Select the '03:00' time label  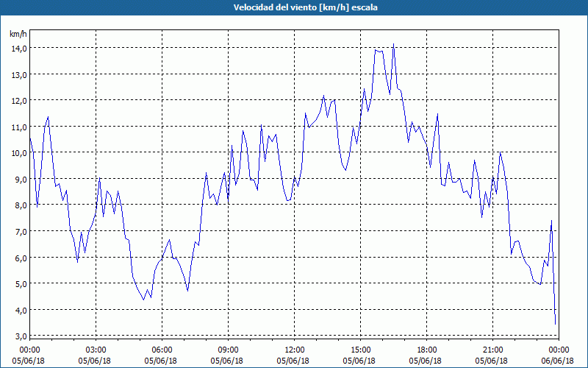pyautogui.click(x=96, y=350)
